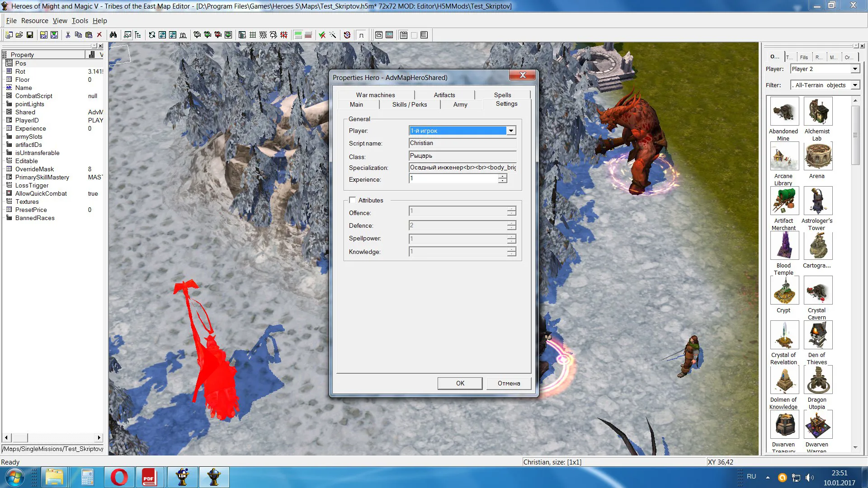This screenshot has width=868, height=488.
Task: Select the Alchemist Lab object thumbnail
Action: 818,111
